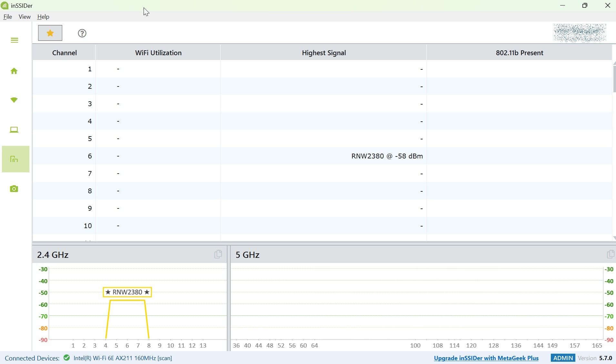Open the WiFi networks view

point(14,100)
